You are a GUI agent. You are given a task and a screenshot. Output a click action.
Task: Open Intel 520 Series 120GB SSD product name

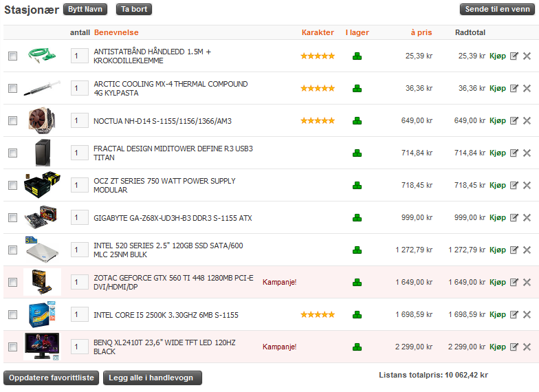pyautogui.click(x=168, y=250)
